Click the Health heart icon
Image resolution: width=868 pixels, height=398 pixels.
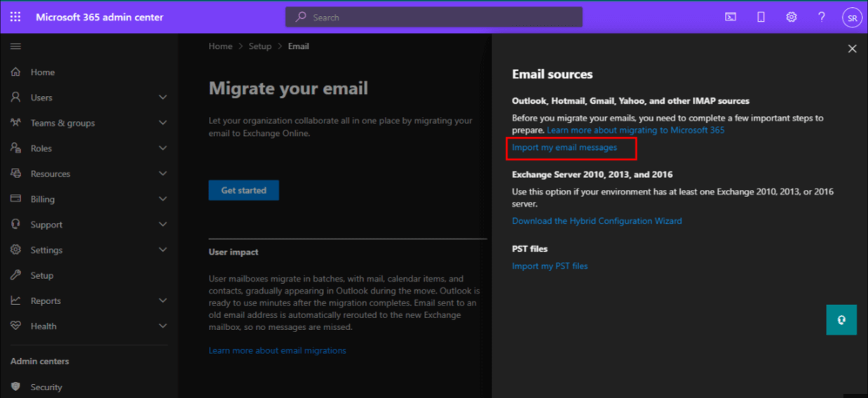click(15, 326)
